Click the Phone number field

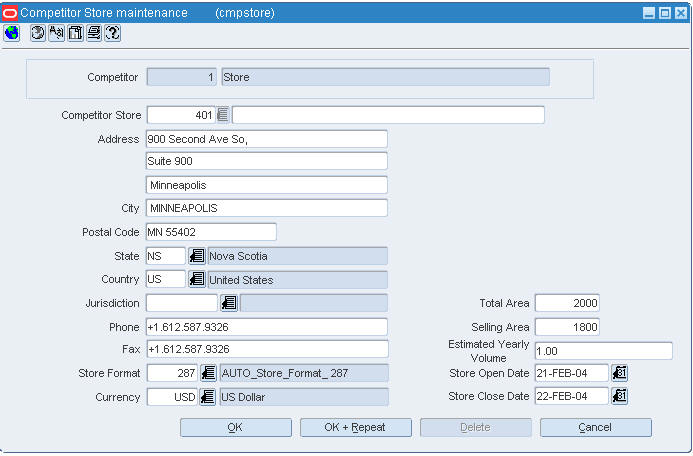coord(267,327)
